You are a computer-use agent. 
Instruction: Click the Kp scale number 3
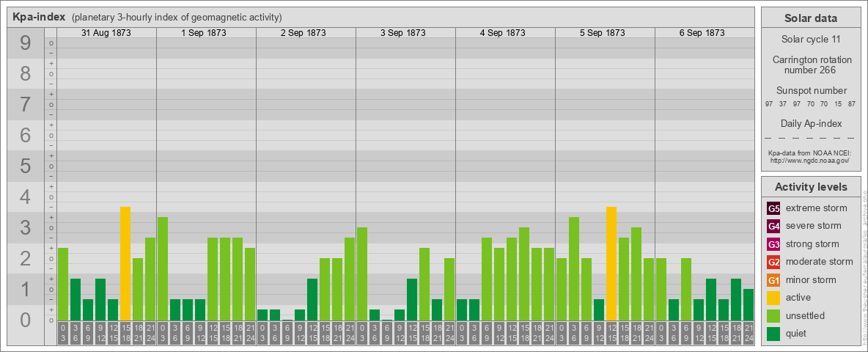click(x=25, y=227)
